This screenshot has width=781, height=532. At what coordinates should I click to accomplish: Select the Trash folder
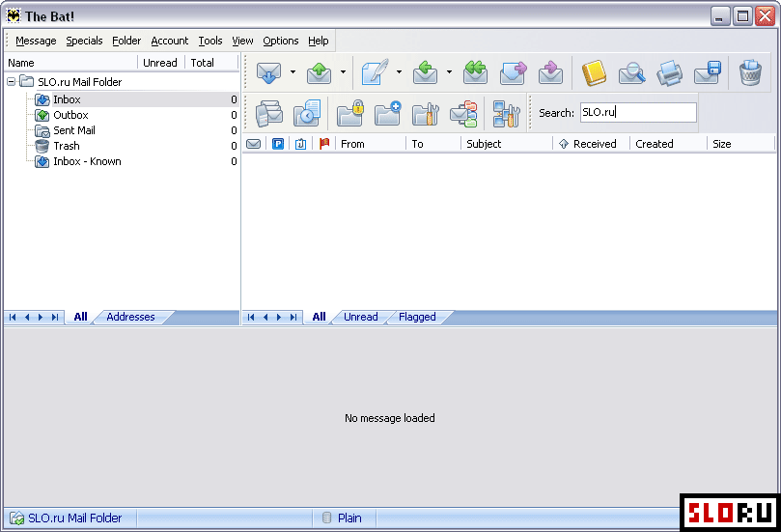(67, 146)
